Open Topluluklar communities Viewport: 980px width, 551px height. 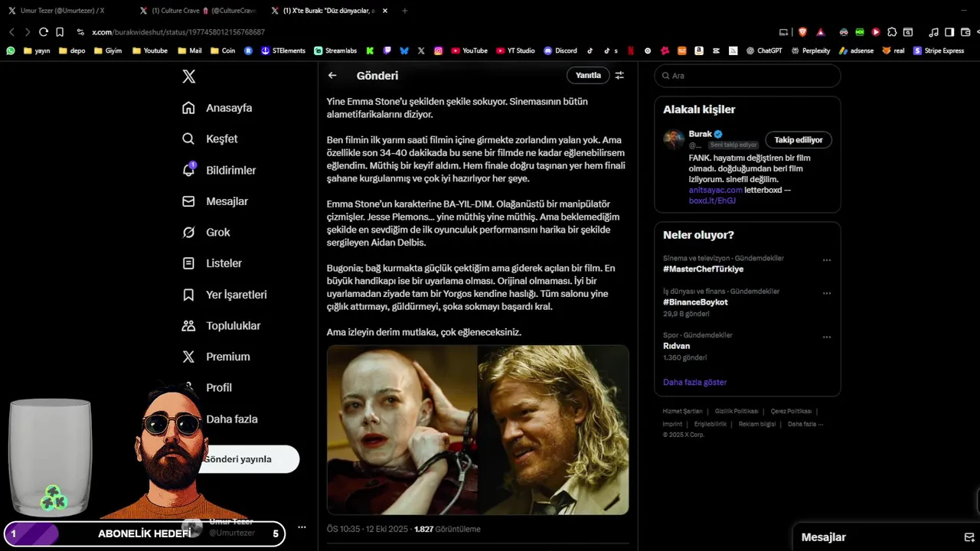click(x=221, y=325)
